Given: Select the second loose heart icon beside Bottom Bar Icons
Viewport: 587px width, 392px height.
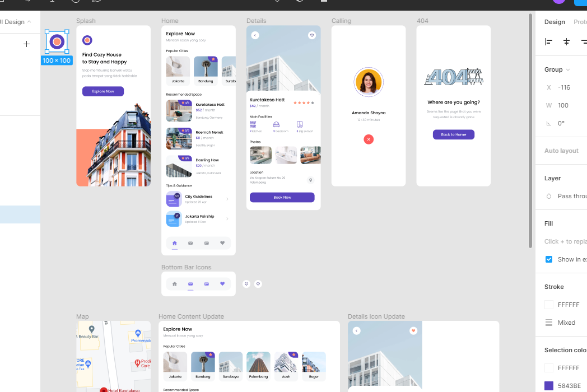Looking at the screenshot, I should (258, 284).
